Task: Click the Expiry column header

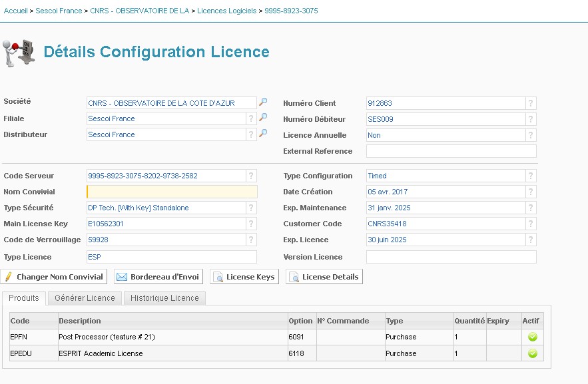Action: [503, 321]
